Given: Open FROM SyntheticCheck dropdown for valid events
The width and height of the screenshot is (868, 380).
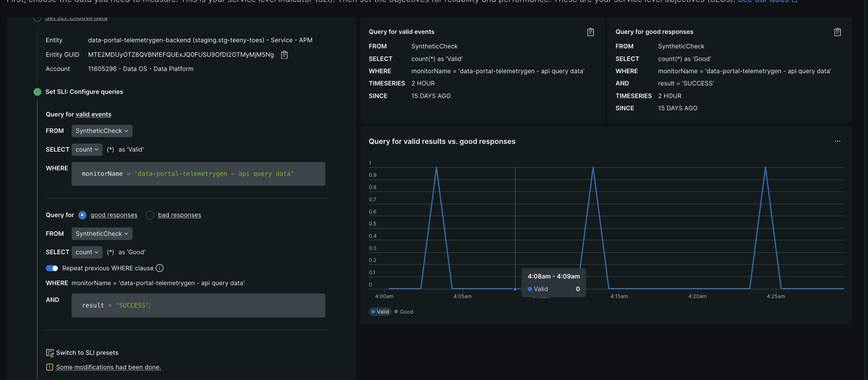Looking at the screenshot, I should click(x=102, y=131).
